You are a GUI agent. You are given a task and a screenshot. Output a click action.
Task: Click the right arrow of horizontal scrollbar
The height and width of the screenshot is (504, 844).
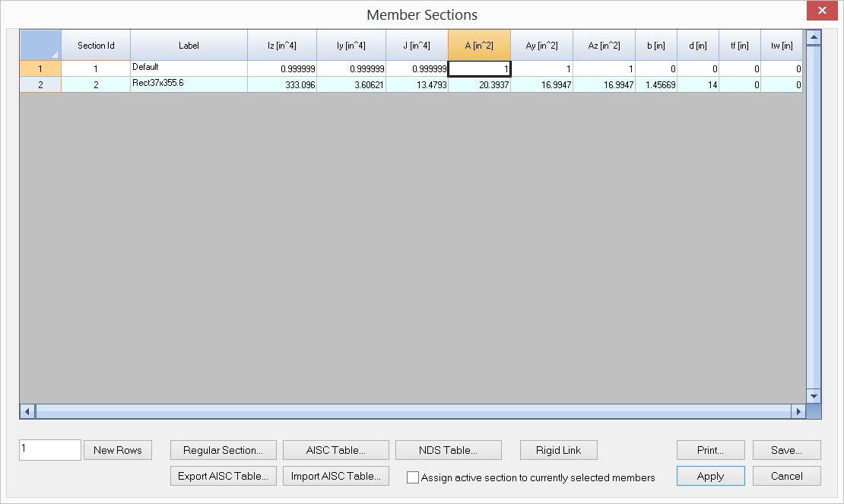click(x=798, y=413)
